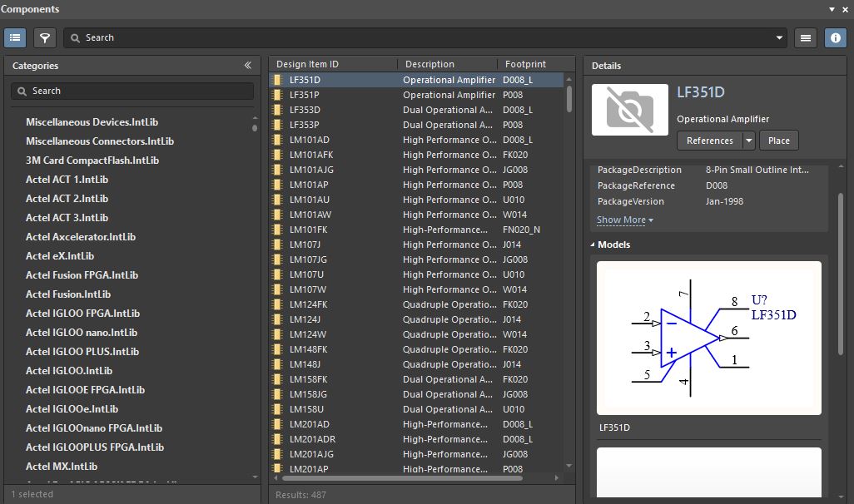Viewport: 854px width, 504px height.
Task: Click the component icon for LM101FK
Action: [x=277, y=230]
